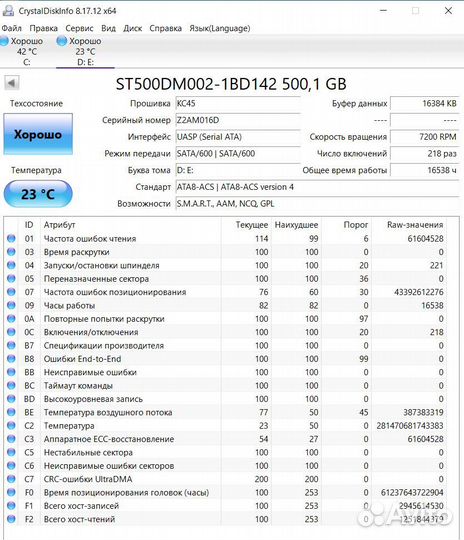Click status icon for F0 Время позиционирования головок

[11, 492]
